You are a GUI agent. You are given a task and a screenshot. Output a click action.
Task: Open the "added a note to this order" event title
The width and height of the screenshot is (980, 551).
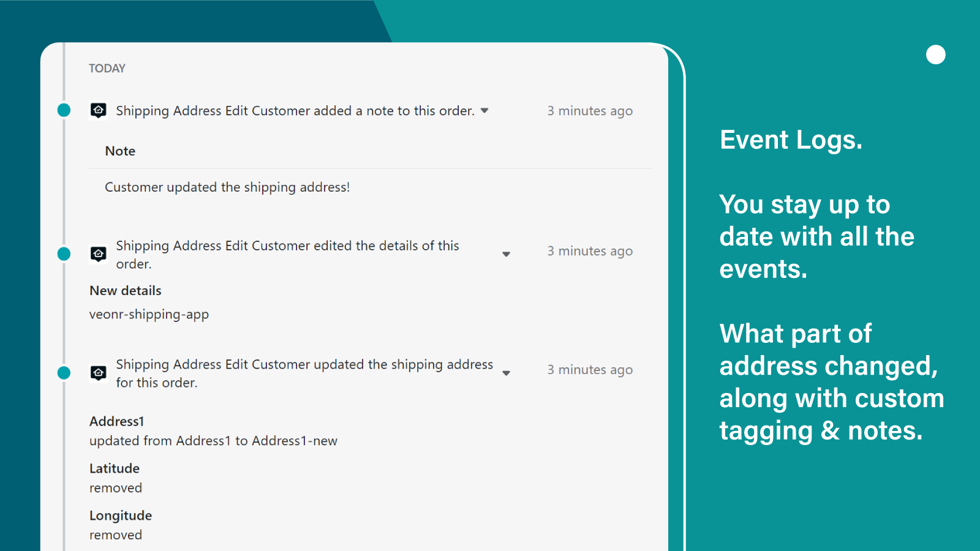click(x=295, y=111)
